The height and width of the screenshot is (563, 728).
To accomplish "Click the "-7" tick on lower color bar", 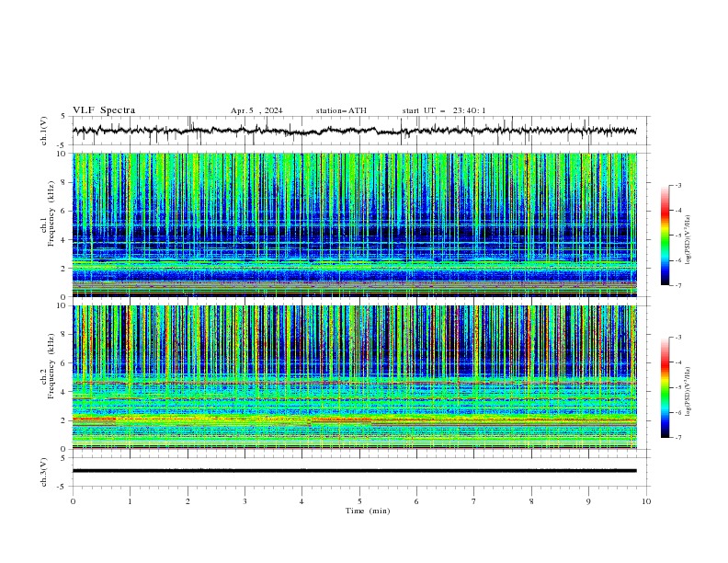I will (x=677, y=438).
